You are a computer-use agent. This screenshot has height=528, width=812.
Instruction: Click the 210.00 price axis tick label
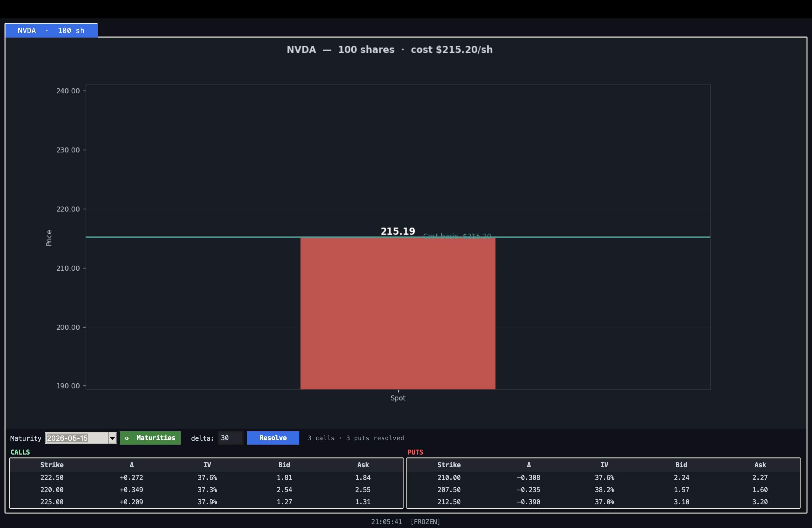tap(68, 268)
